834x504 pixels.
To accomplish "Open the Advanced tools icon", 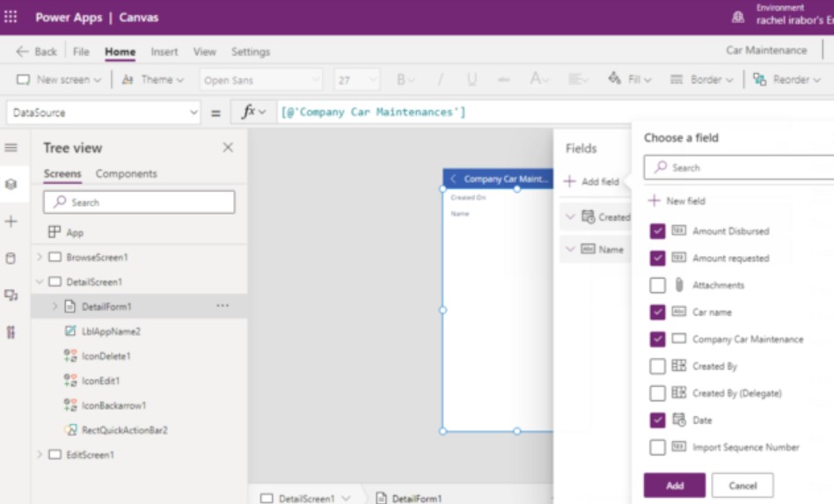I will (x=11, y=332).
